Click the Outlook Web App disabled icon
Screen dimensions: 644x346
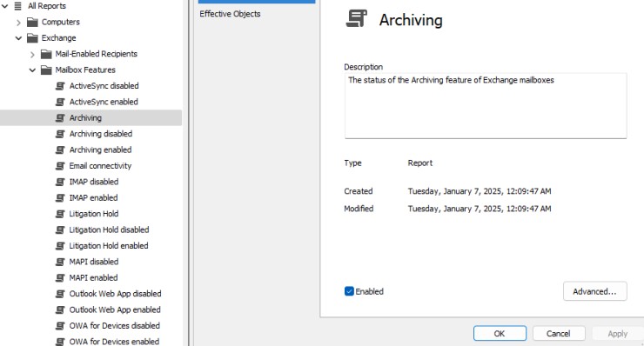60,294
